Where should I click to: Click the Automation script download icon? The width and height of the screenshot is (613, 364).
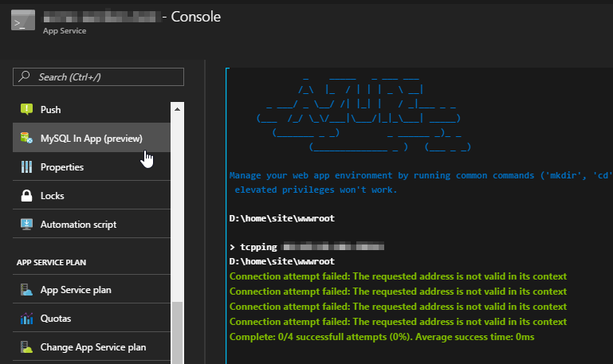pyautogui.click(x=26, y=224)
